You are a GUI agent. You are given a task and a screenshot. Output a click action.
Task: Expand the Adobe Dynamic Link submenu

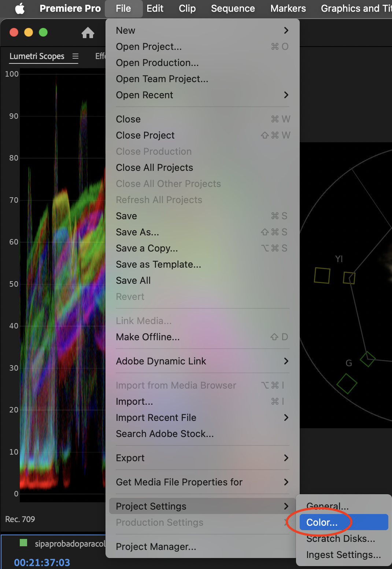click(202, 361)
